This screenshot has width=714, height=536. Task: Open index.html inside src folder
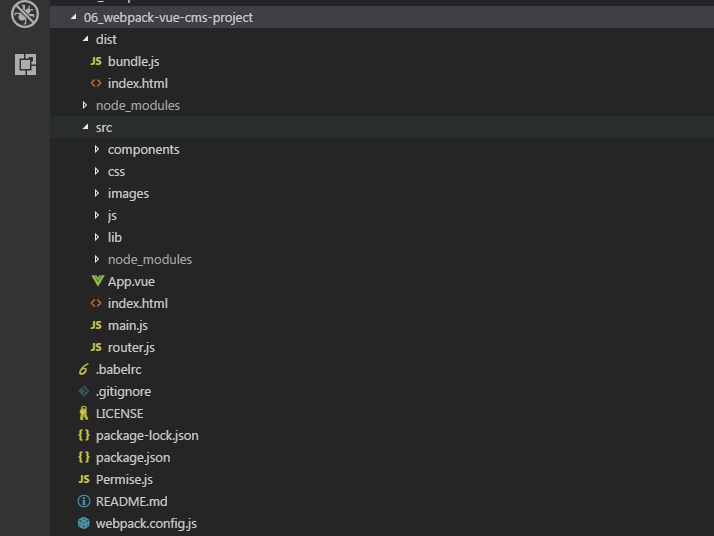tap(137, 303)
